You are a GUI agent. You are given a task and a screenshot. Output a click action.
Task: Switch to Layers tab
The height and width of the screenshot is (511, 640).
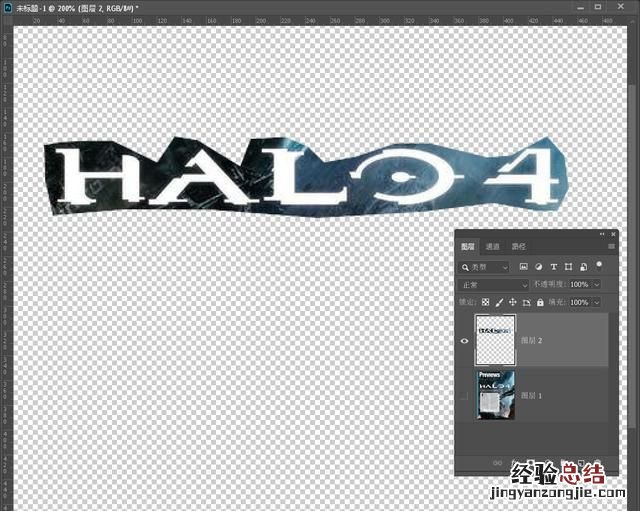point(468,247)
